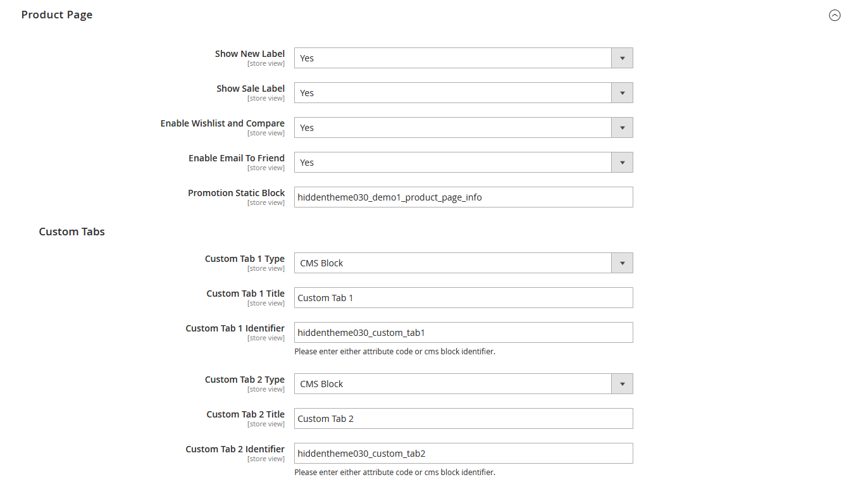Click the Show Sale Label field label

click(251, 89)
